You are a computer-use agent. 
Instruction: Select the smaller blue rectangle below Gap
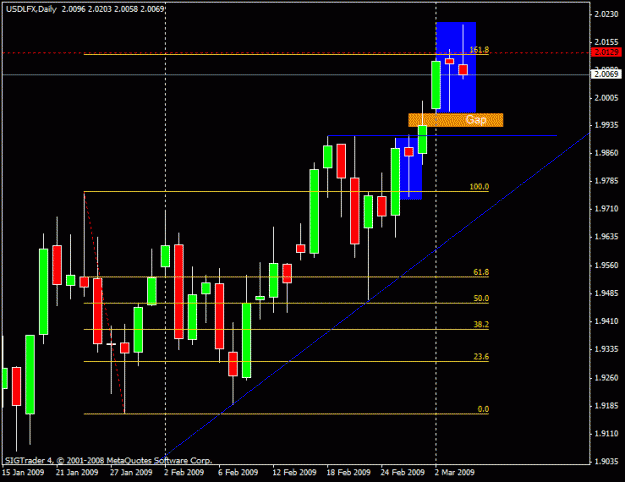(409, 169)
